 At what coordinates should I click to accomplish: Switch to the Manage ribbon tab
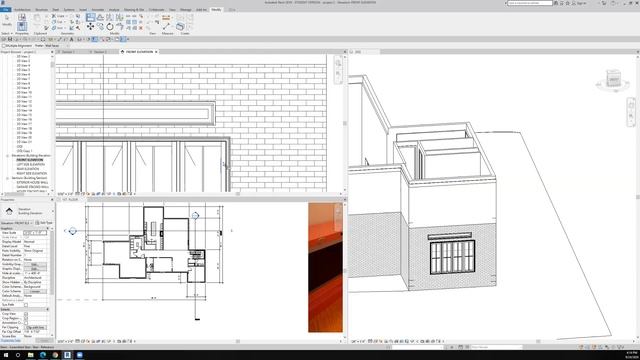[186, 9]
